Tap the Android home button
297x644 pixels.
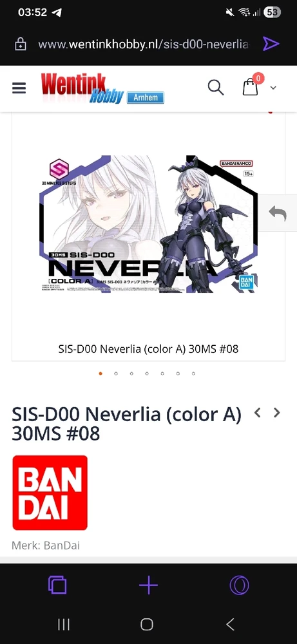click(x=147, y=624)
